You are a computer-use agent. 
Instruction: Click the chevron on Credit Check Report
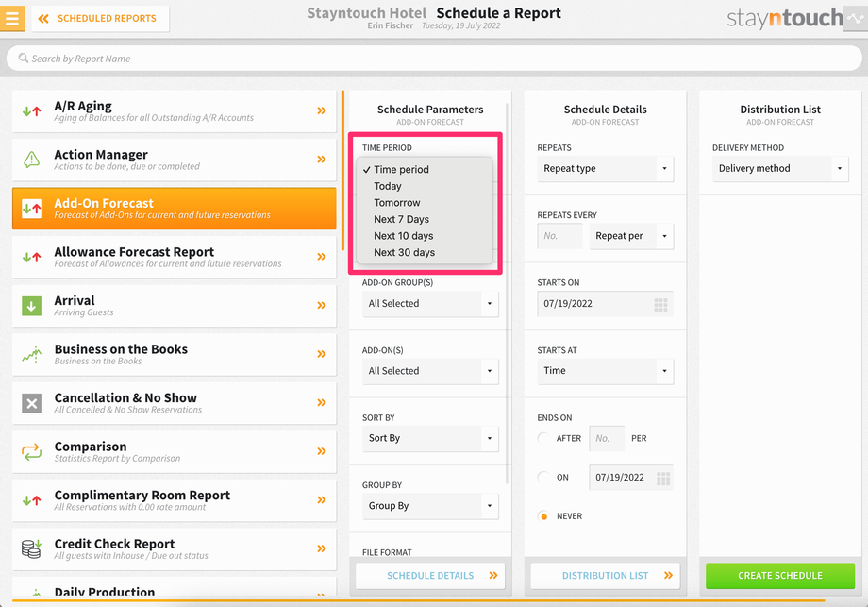pos(322,548)
